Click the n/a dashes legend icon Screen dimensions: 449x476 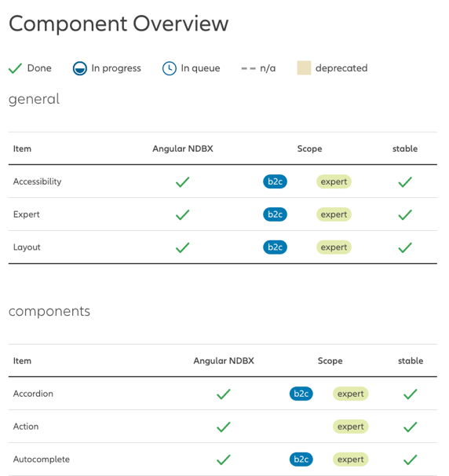click(x=249, y=68)
